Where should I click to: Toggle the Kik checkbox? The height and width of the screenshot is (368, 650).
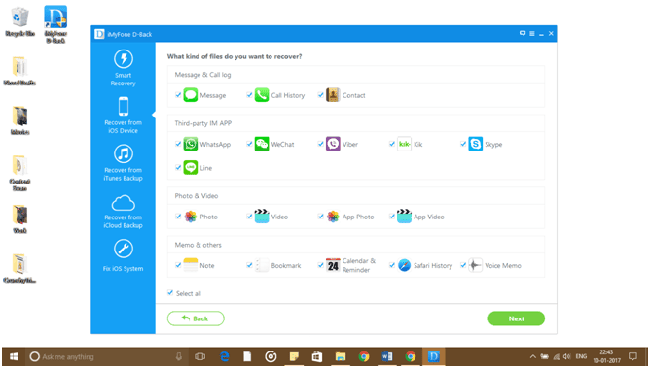point(392,144)
